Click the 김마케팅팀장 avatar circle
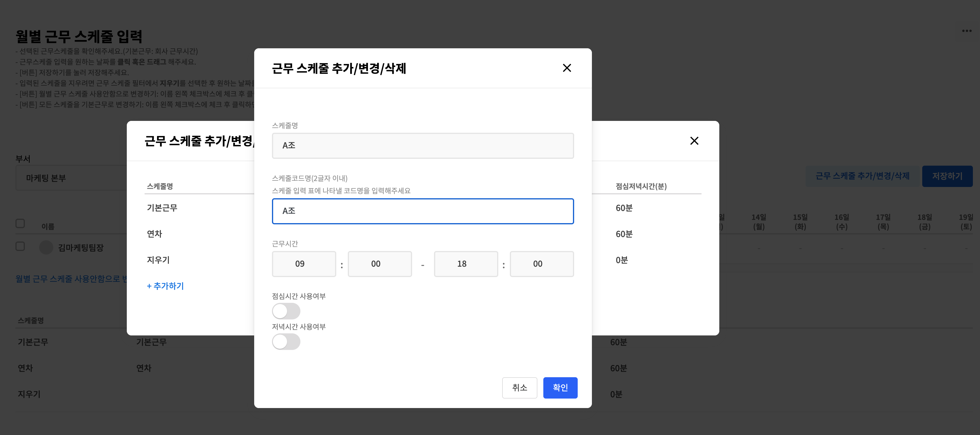The height and width of the screenshot is (435, 980). point(46,248)
